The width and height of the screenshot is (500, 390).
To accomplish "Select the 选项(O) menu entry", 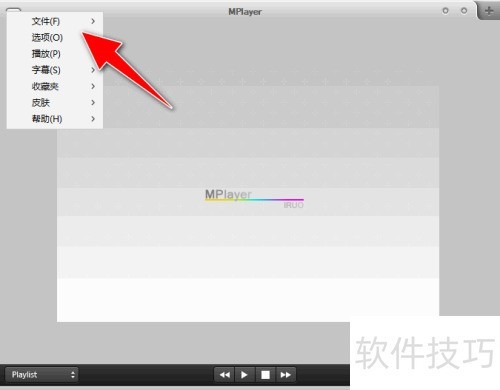I will [x=55, y=38].
